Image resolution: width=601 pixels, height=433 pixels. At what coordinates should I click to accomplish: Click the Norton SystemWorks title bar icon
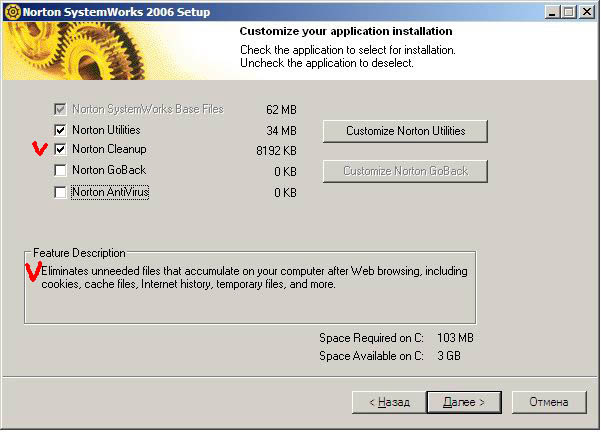13,12
